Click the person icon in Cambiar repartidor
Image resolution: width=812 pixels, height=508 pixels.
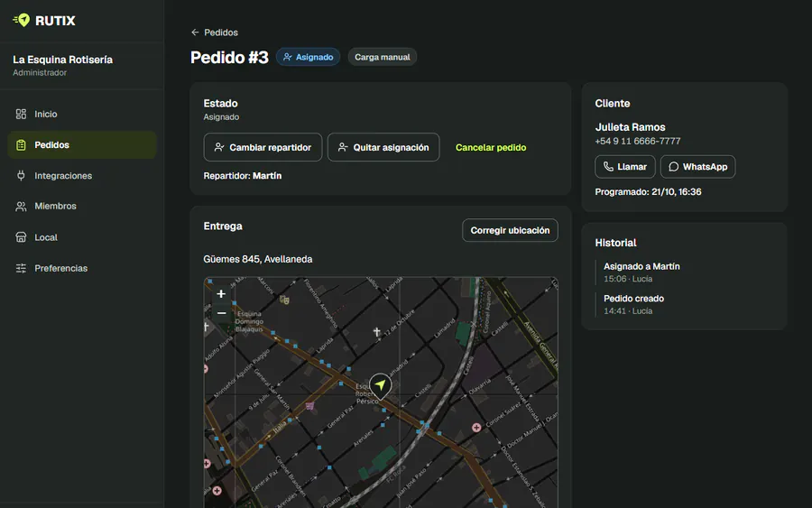[x=219, y=148]
